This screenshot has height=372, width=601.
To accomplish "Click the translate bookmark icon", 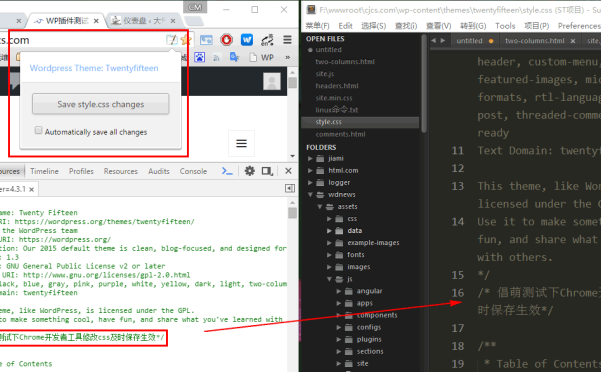I will point(234,57).
